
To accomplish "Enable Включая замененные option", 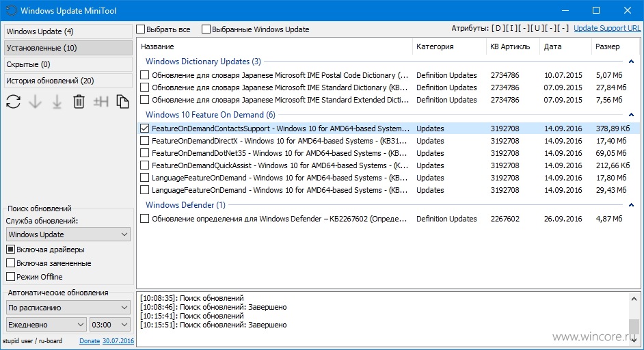I will click(11, 263).
